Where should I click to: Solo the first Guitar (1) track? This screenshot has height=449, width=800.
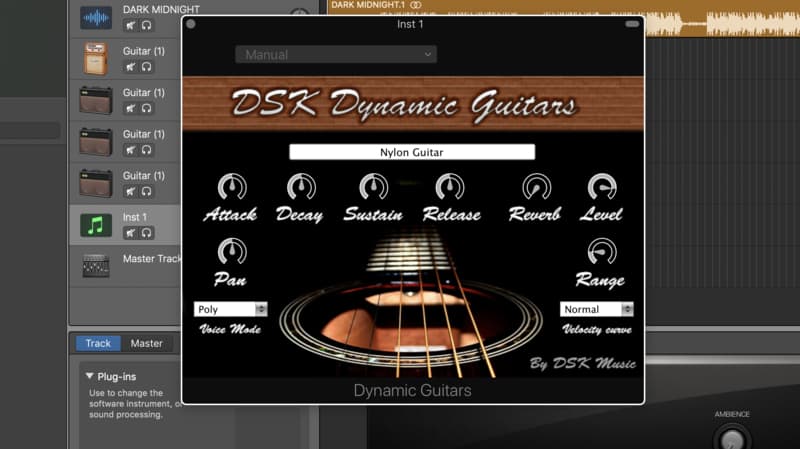[x=146, y=66]
